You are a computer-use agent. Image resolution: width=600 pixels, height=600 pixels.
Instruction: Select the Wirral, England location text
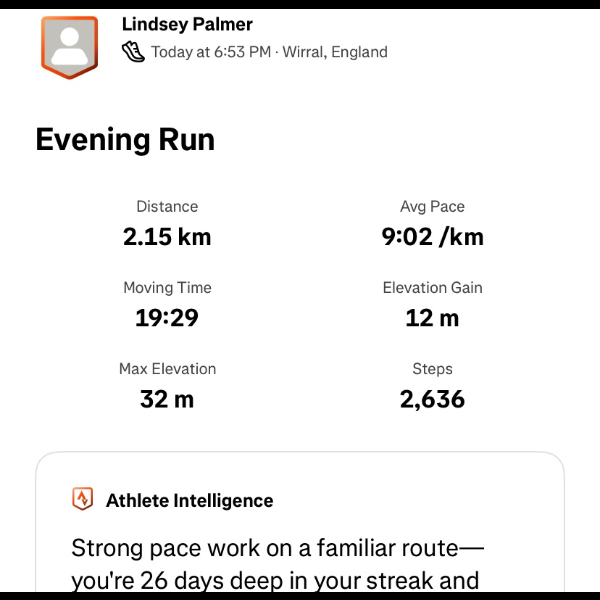(336, 52)
